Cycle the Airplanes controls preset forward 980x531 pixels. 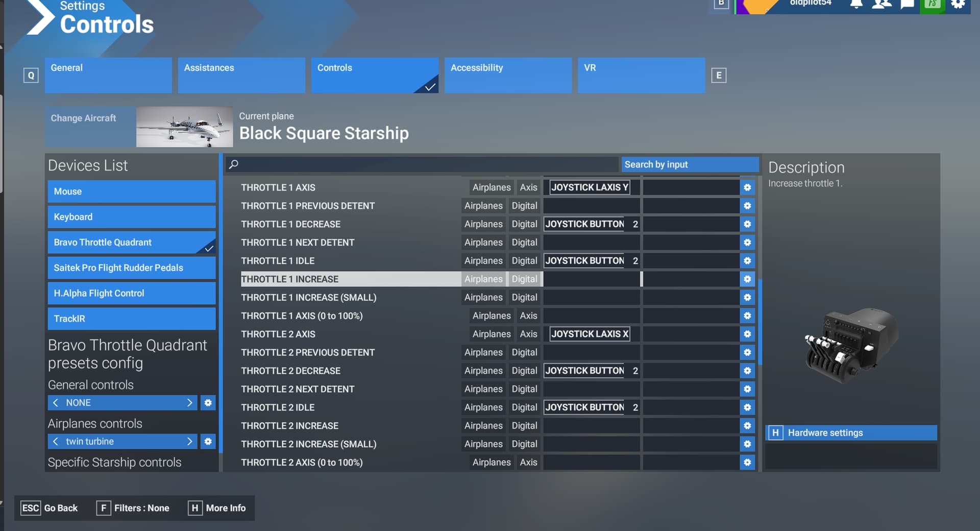190,441
